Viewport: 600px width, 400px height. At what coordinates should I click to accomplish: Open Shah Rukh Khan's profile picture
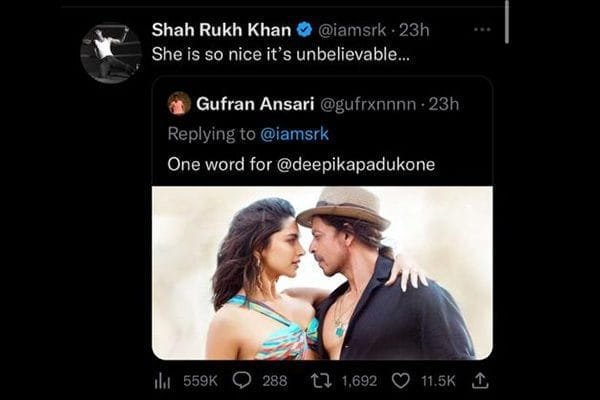110,53
